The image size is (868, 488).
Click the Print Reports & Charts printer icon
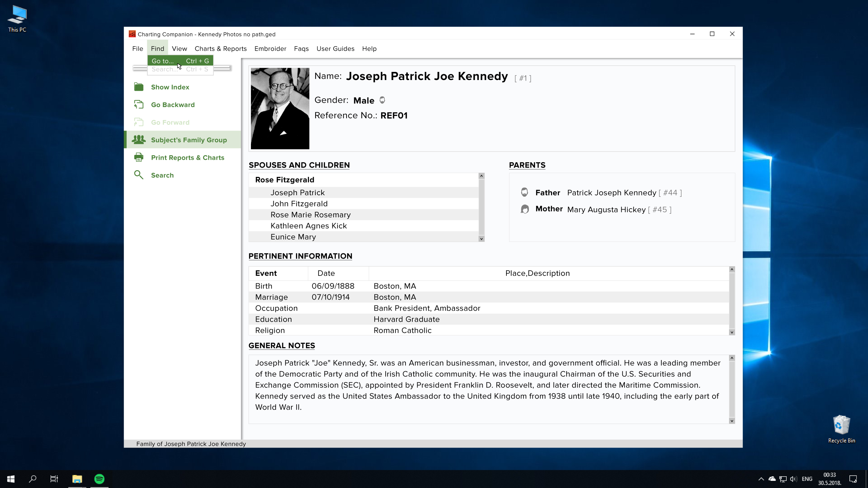point(139,157)
